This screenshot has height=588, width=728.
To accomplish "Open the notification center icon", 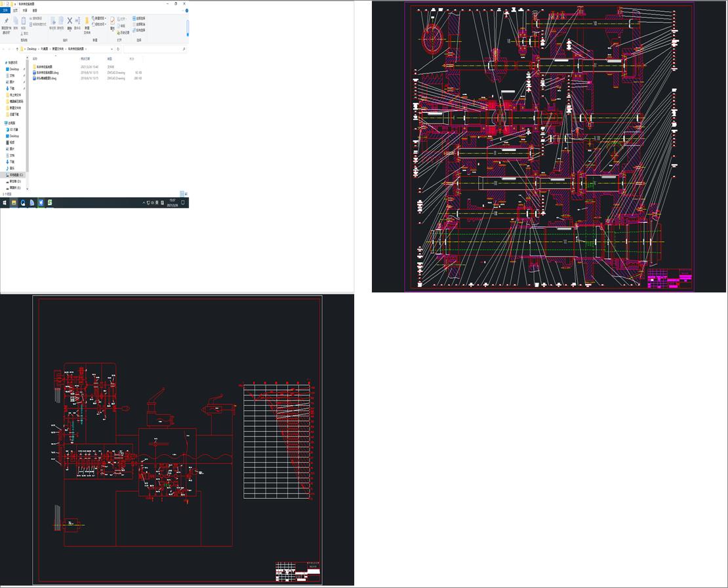I will click(183, 203).
